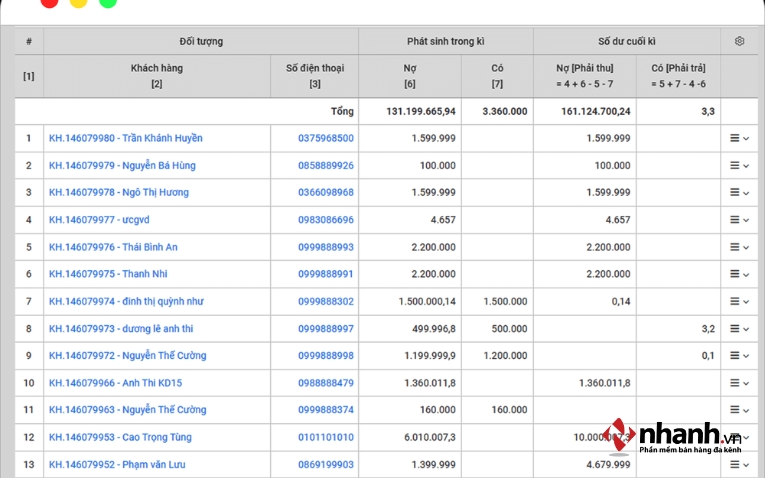
Task: Expand dropdown arrow for Anh Thi KD15 row
Action: pyautogui.click(x=746, y=383)
